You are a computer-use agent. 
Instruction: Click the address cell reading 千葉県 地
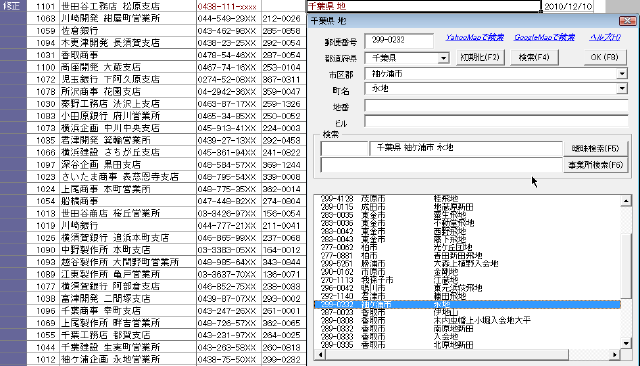(x=423, y=6)
